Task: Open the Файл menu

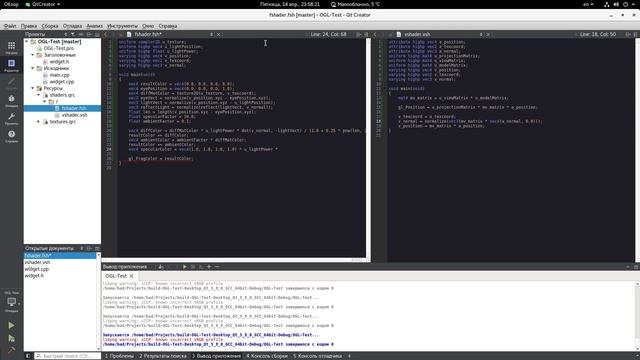Action: tap(10, 26)
